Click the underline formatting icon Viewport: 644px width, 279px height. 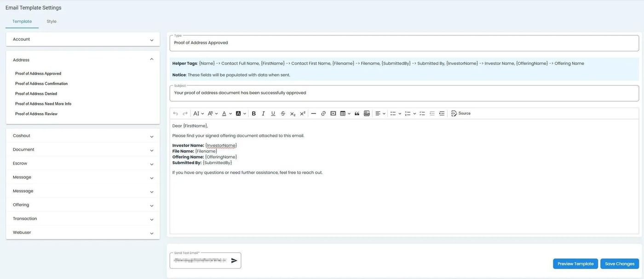coord(273,114)
